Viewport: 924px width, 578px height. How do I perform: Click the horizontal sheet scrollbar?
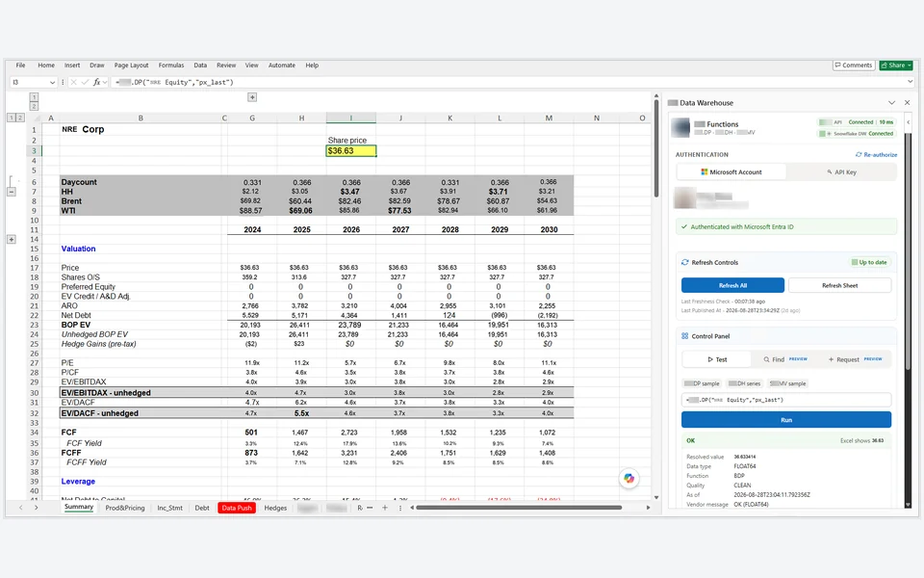tap(519, 508)
